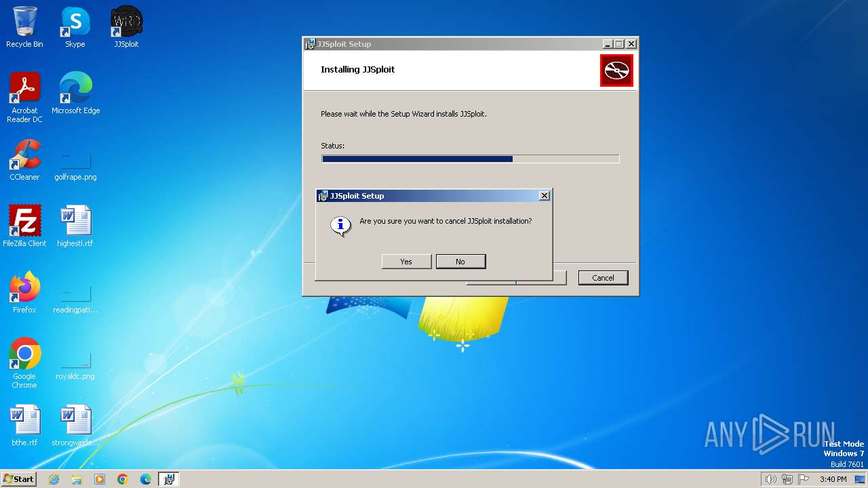Switch to JJSploit installer taskbar button
This screenshot has height=488, width=868.
[x=169, y=479]
